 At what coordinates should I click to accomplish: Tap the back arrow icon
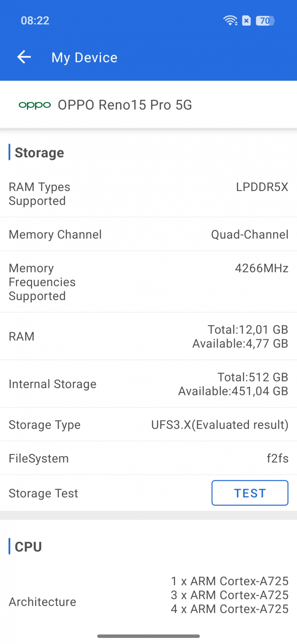pyautogui.click(x=24, y=57)
